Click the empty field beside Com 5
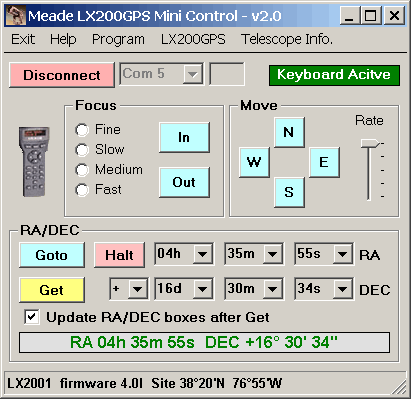 pyautogui.click(x=227, y=74)
